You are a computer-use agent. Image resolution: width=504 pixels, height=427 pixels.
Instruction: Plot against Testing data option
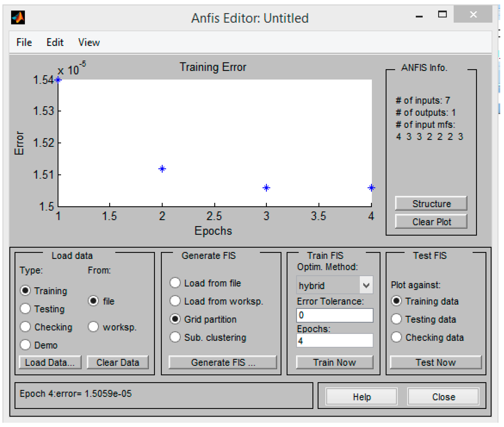pyautogui.click(x=396, y=319)
